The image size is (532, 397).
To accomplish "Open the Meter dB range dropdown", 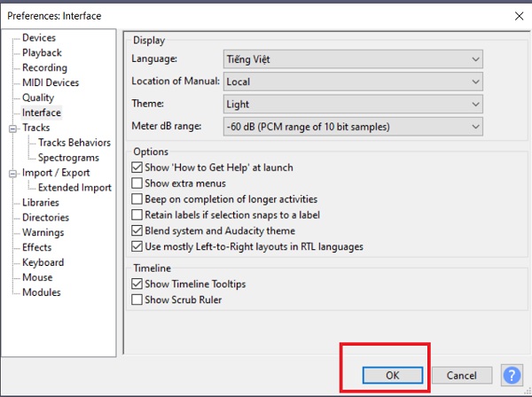I will pyautogui.click(x=353, y=127).
